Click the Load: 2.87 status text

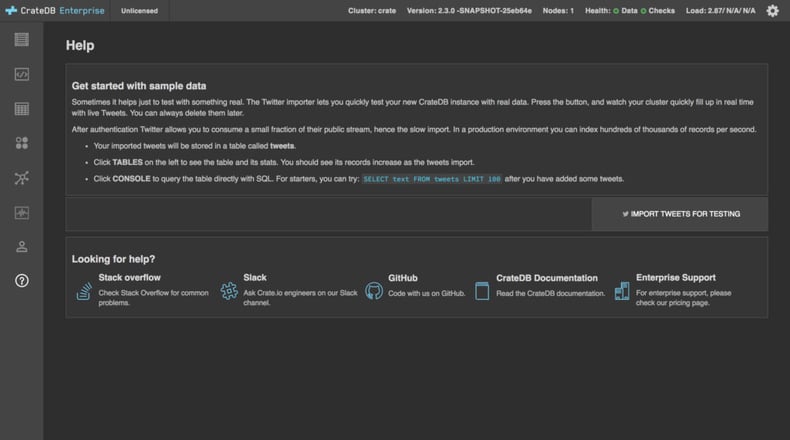[720, 11]
